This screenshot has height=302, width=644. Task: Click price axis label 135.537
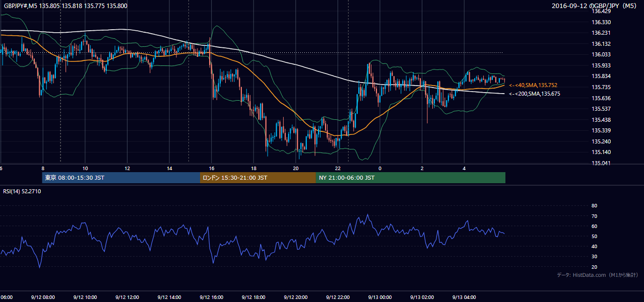tap(601, 109)
